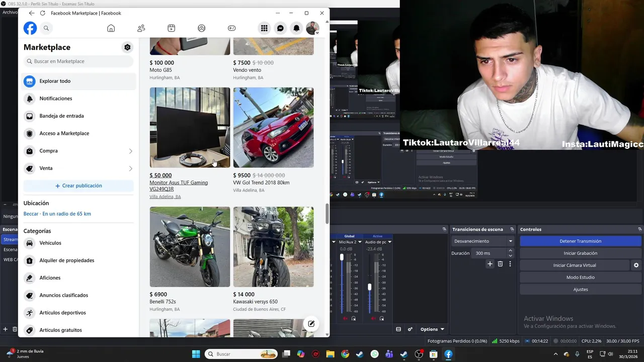This screenshot has width=644, height=362.
Task: Add a scene transition with the plus icon
Action: 490,264
